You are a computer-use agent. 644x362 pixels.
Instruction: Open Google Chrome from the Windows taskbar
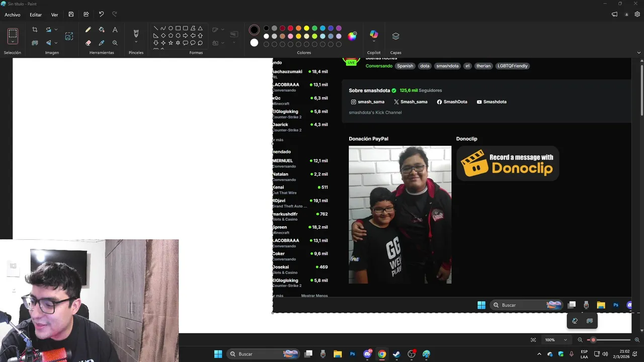[382, 354]
